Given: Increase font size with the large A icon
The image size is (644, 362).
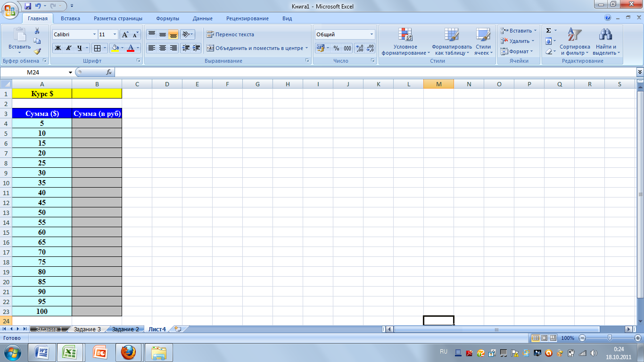Looking at the screenshot, I should [x=125, y=34].
